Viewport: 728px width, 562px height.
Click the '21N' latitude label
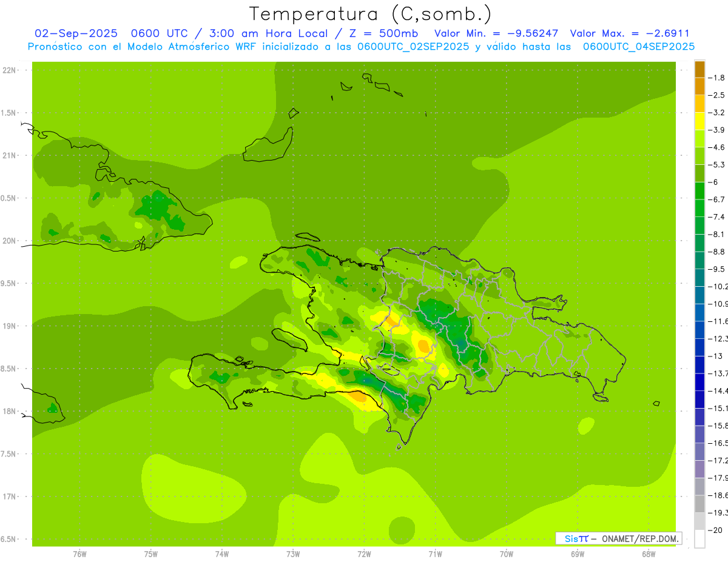[x=9, y=155]
